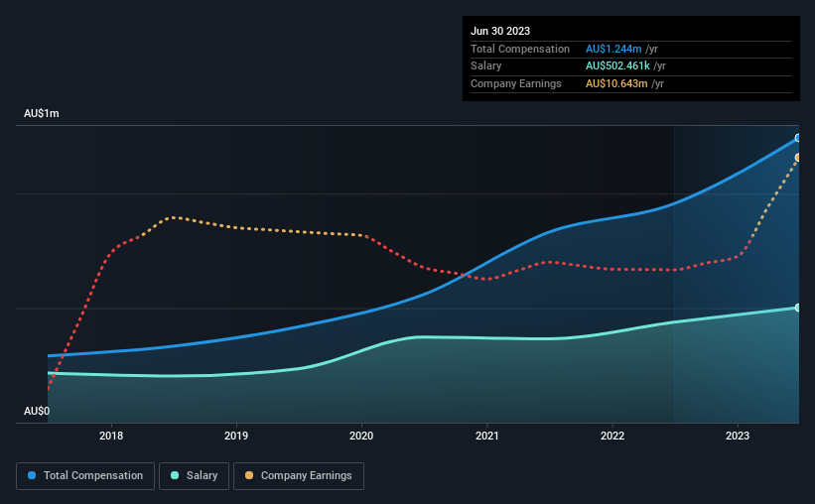Click the teal Salary legend dot

click(175, 475)
